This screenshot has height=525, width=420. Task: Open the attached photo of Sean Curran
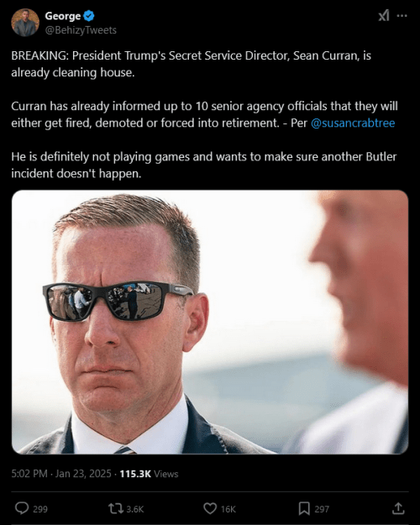point(210,322)
